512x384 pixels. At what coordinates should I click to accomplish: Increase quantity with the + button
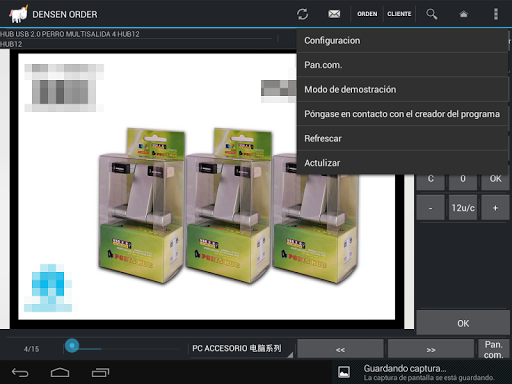(x=495, y=208)
